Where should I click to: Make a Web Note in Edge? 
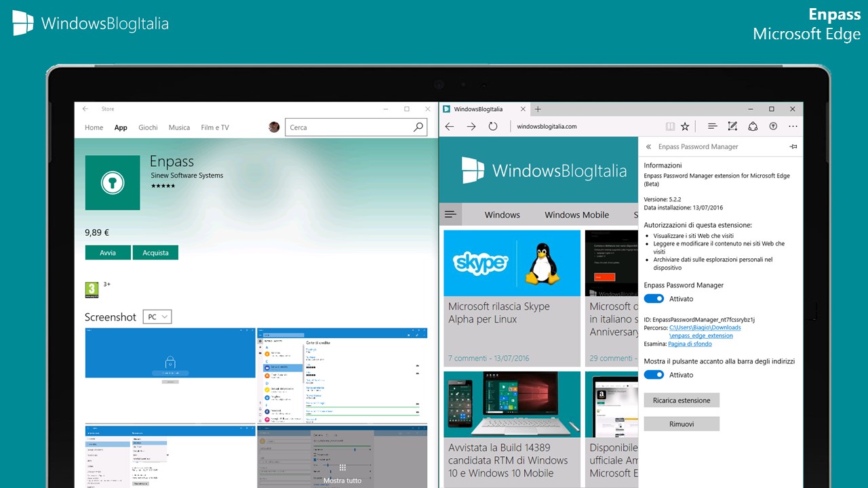(x=732, y=126)
